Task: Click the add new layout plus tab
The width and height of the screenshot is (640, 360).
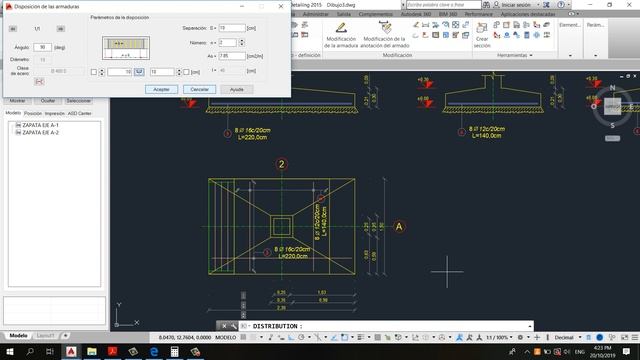Action: 65,336
